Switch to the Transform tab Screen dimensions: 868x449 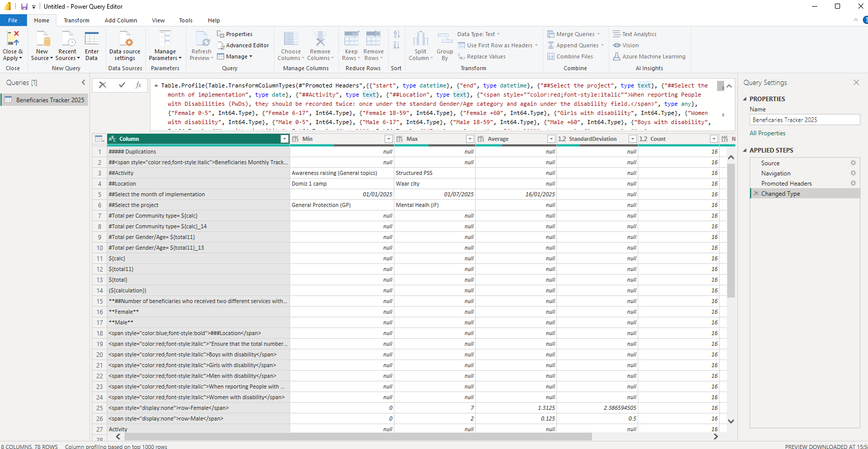76,20
